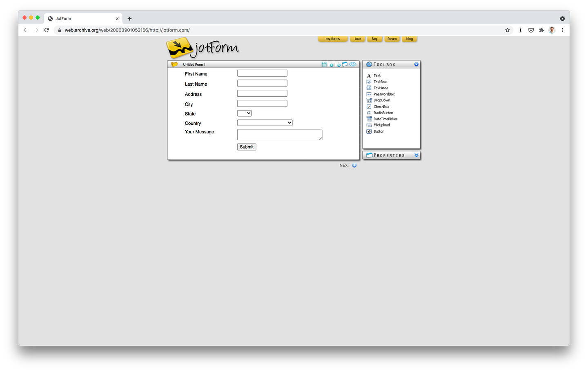The height and width of the screenshot is (372, 588).
Task: Select the Country label
Action: [193, 123]
